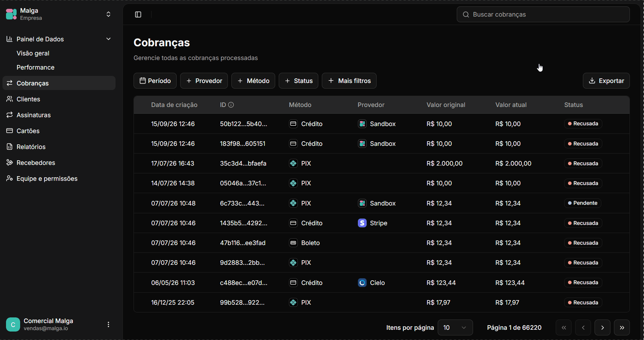Open Clientes section

(28, 99)
